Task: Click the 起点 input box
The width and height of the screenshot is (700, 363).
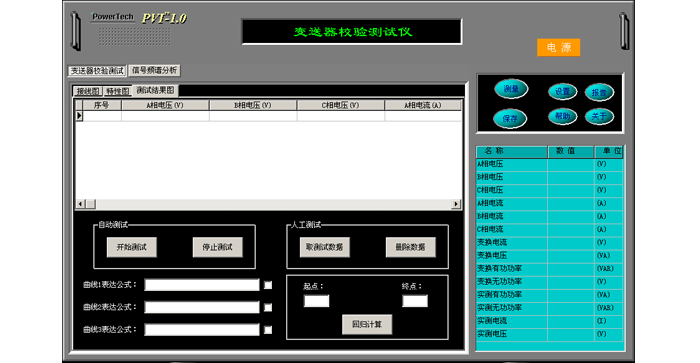Action: 317,301
